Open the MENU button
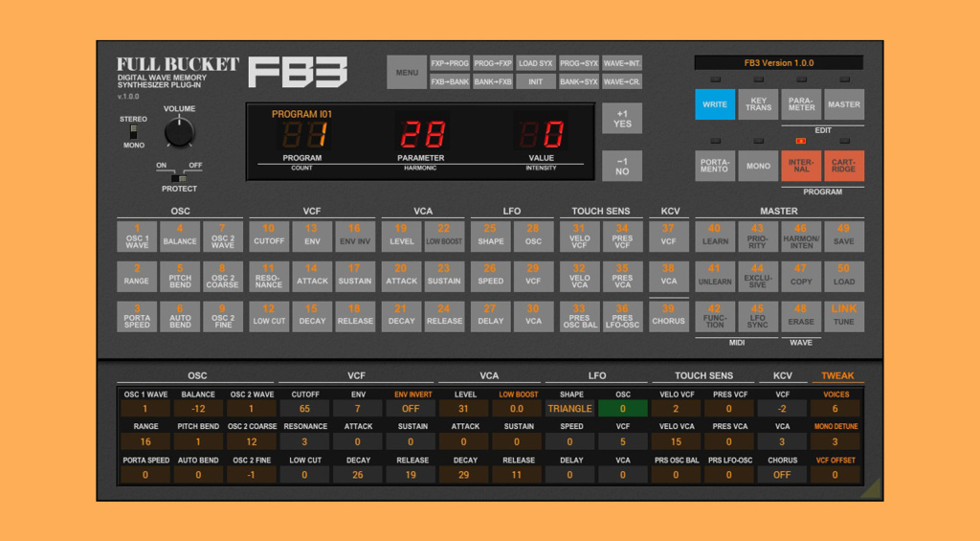 click(406, 73)
